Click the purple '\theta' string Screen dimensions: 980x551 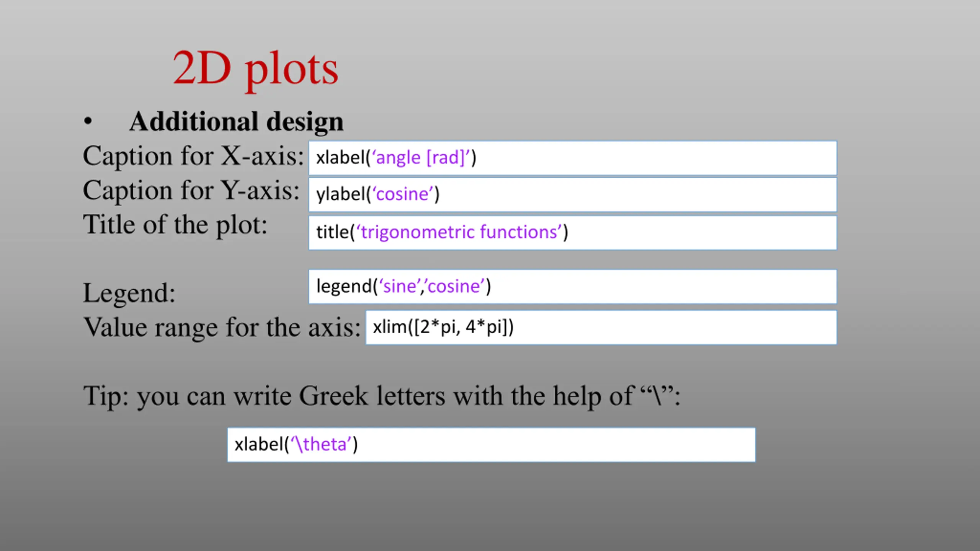pyautogui.click(x=320, y=444)
